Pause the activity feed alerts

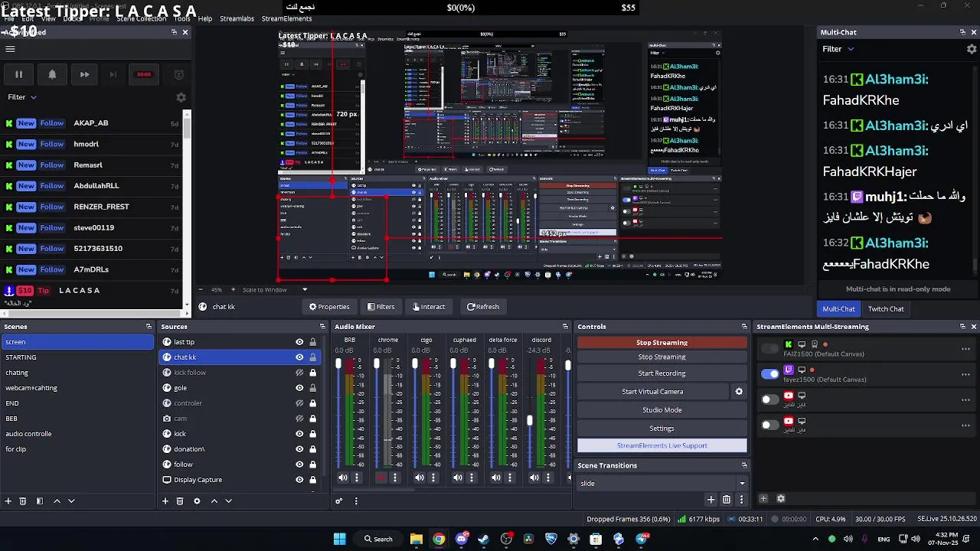coord(18,74)
